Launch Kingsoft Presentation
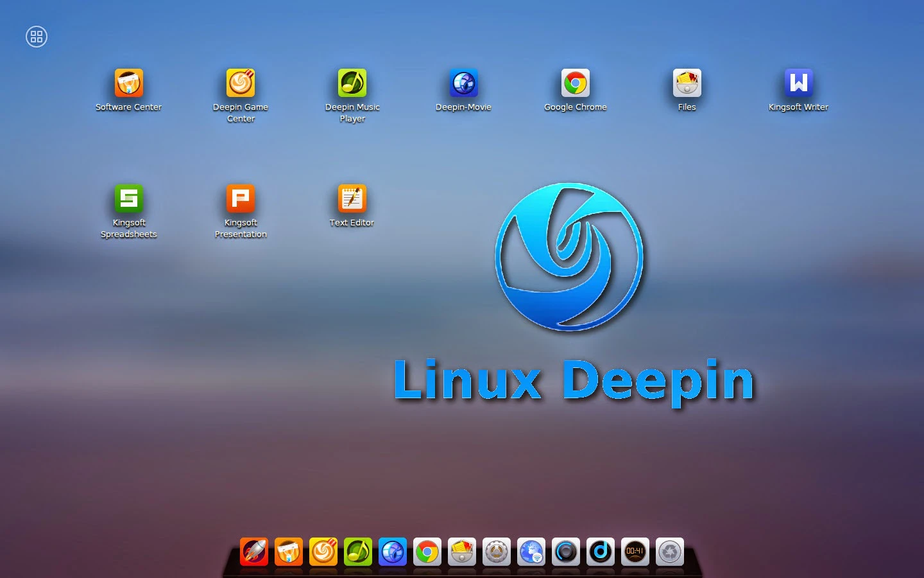This screenshot has height=578, width=924. tap(241, 199)
